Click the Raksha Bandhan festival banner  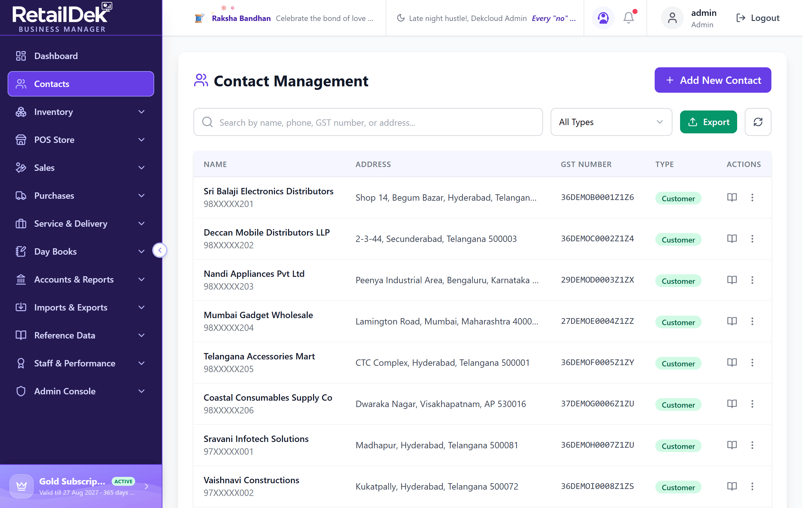[x=284, y=18]
